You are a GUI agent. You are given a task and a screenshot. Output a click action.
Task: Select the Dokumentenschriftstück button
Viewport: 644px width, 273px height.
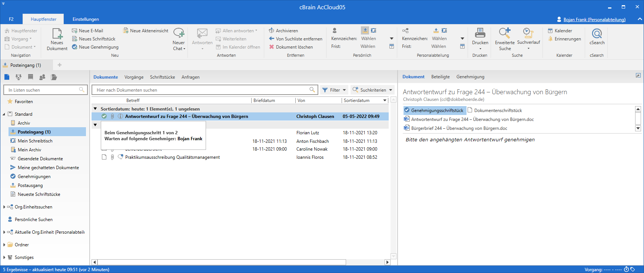click(495, 110)
